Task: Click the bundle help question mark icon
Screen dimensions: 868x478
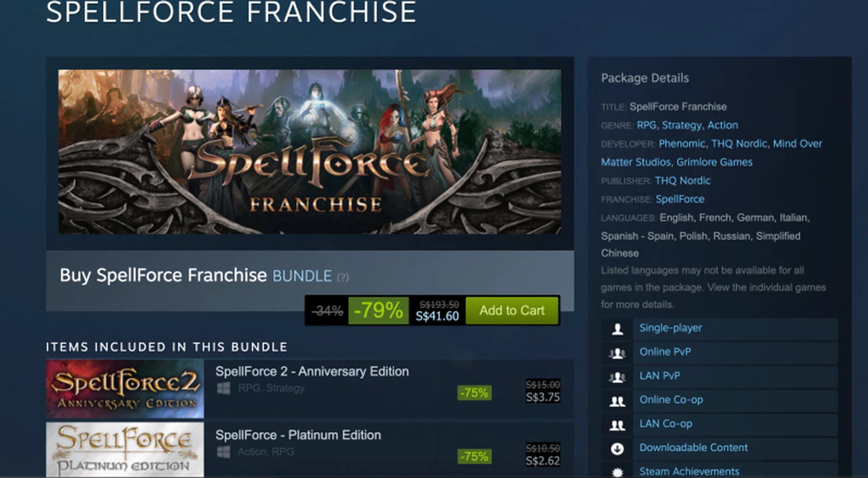Action: click(343, 277)
